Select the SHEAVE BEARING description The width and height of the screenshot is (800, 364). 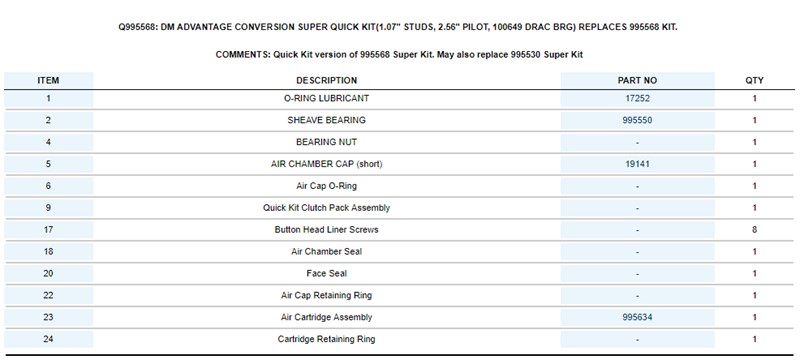tap(327, 120)
